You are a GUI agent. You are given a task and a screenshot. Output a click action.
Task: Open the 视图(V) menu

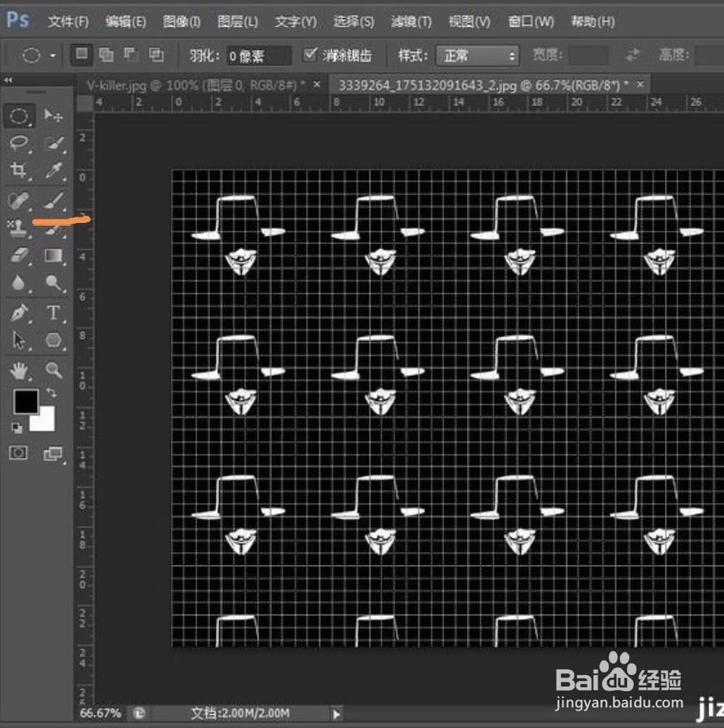(469, 21)
